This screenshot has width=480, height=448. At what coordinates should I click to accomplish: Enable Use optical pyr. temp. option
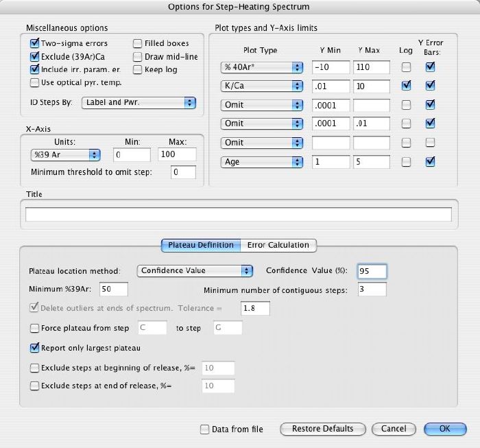(x=34, y=83)
